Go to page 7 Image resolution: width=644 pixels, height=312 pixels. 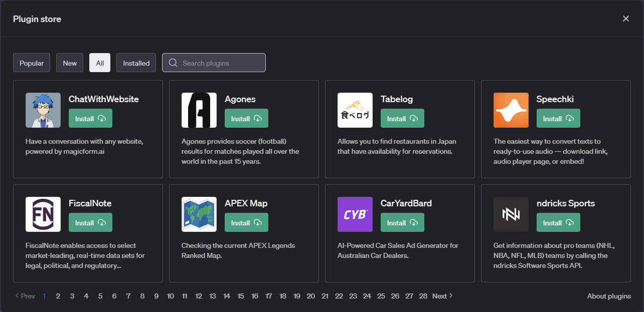click(x=128, y=296)
